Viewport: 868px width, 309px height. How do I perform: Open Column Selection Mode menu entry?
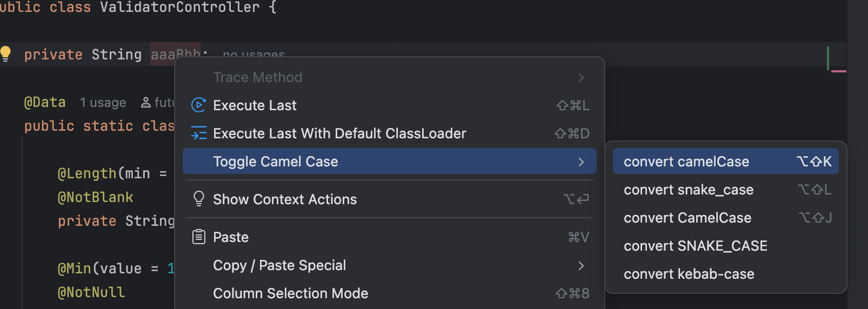tap(290, 293)
